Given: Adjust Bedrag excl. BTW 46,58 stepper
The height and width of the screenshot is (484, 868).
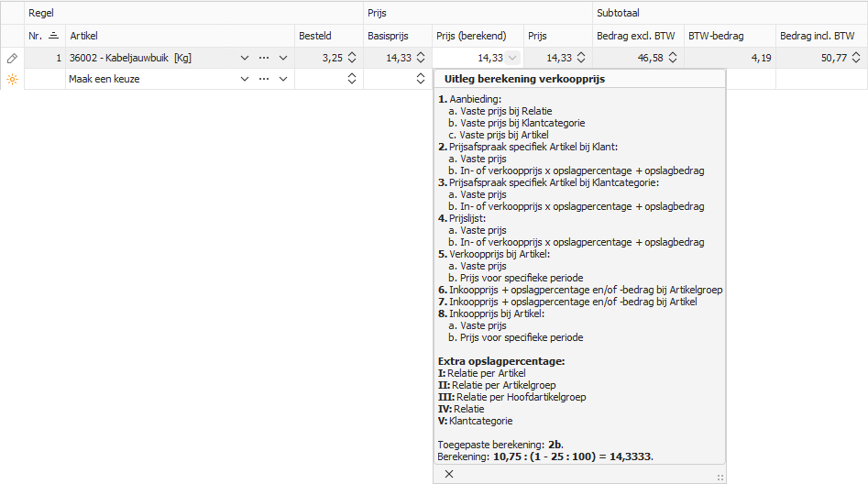Looking at the screenshot, I should pyautogui.click(x=673, y=58).
